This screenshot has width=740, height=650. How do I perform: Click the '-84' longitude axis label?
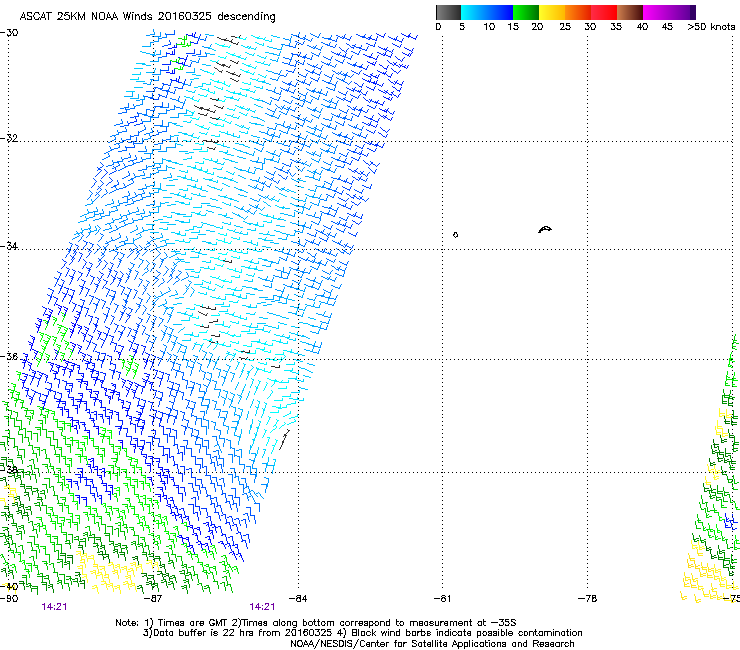[x=298, y=599]
